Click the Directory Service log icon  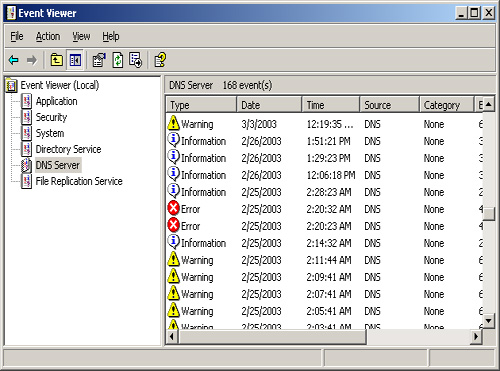click(x=27, y=149)
